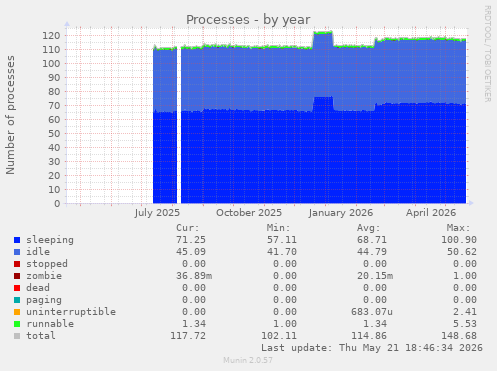Click the 'total' legend label
Viewport: 497px width, 371px height.
[x=41, y=336]
